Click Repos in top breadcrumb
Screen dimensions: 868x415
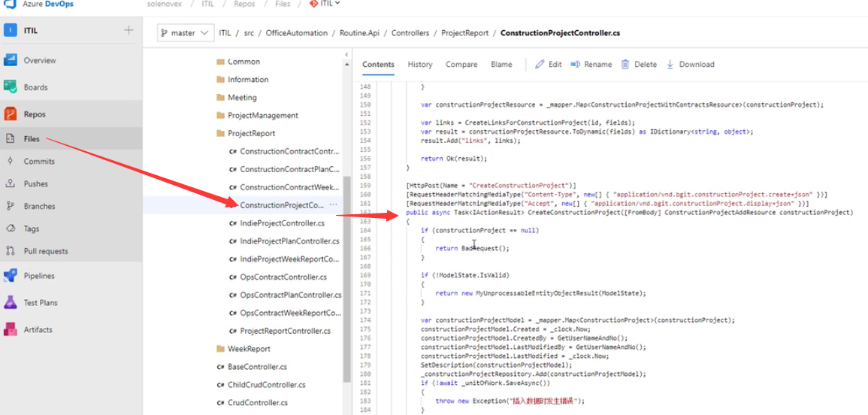point(245,3)
